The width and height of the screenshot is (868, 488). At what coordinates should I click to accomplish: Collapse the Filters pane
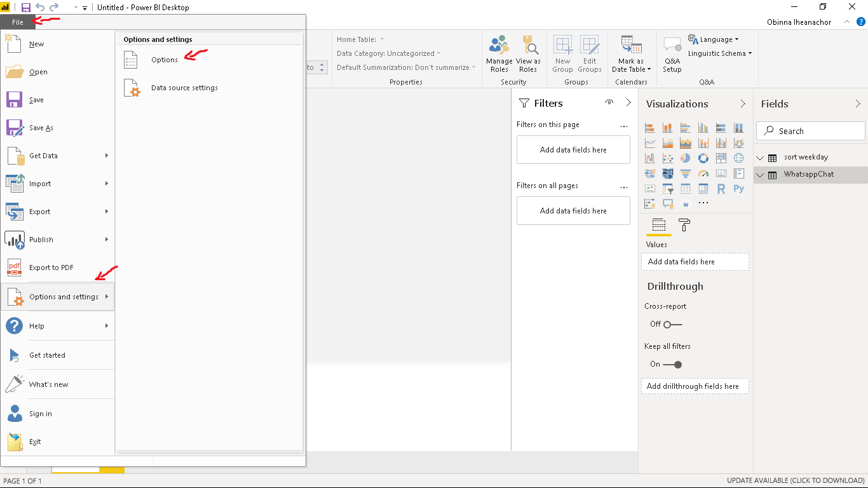point(628,103)
